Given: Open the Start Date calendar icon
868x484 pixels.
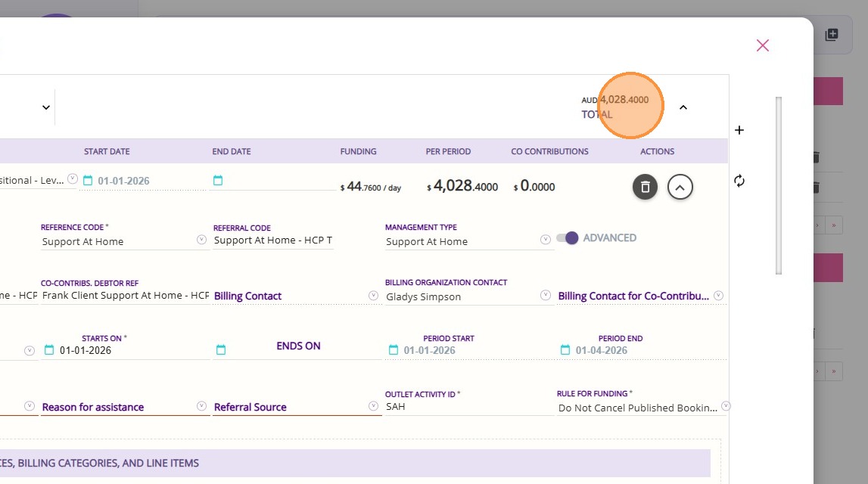Looking at the screenshot, I should pos(88,181).
